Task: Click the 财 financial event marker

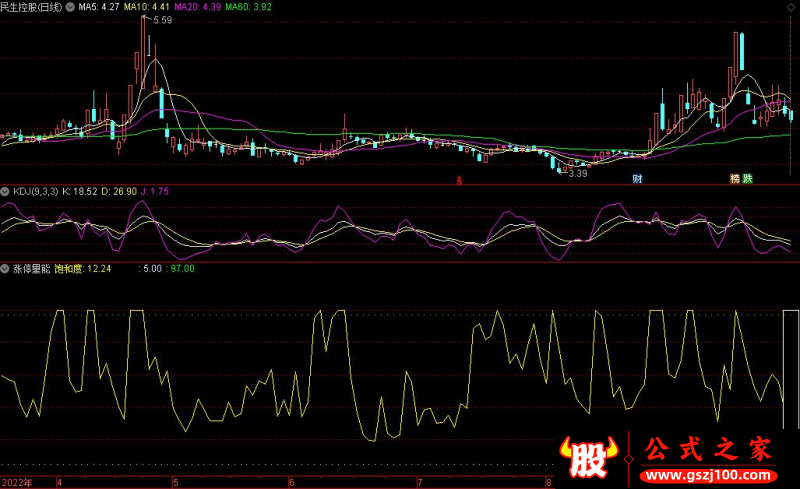Action: (x=636, y=180)
